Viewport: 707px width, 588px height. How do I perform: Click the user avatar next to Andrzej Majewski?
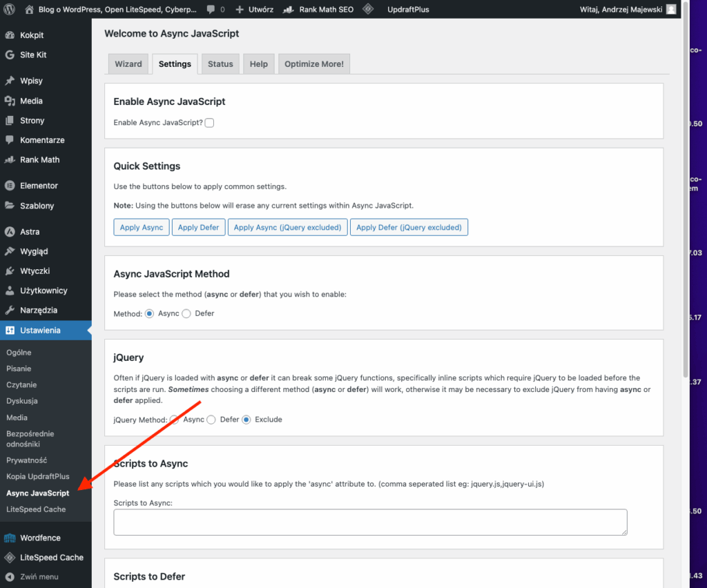pyautogui.click(x=671, y=9)
